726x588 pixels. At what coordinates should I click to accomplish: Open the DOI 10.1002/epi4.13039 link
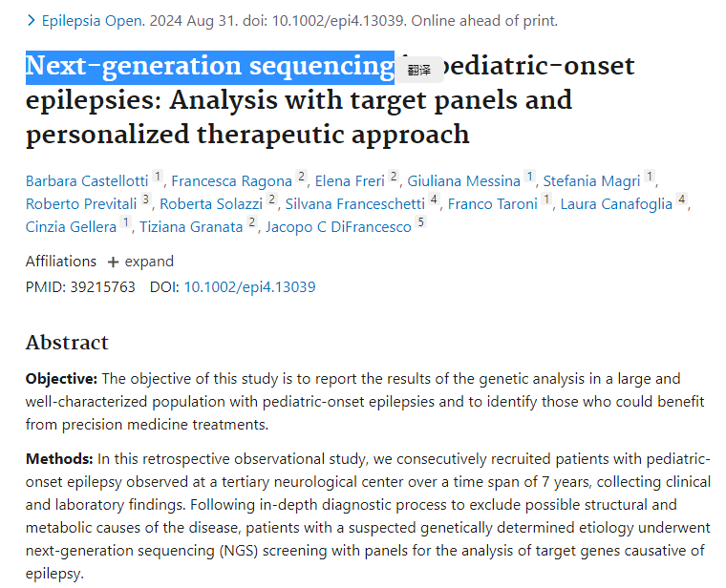(249, 286)
